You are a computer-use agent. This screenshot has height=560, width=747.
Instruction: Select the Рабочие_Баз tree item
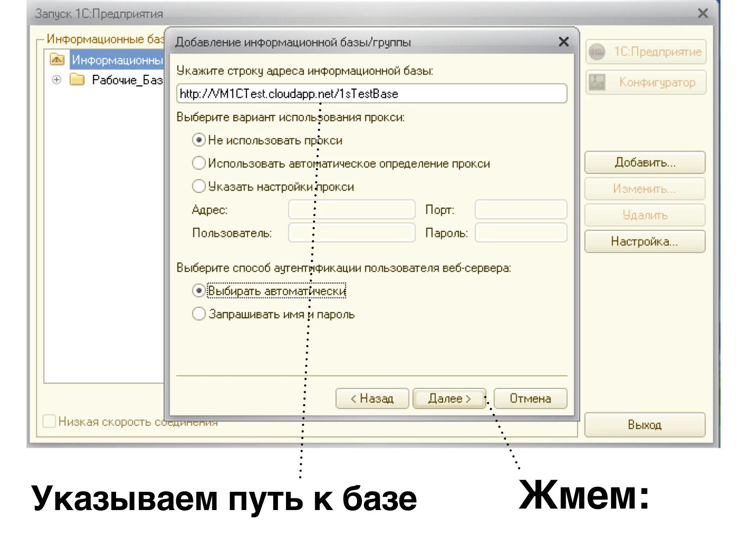(x=127, y=79)
